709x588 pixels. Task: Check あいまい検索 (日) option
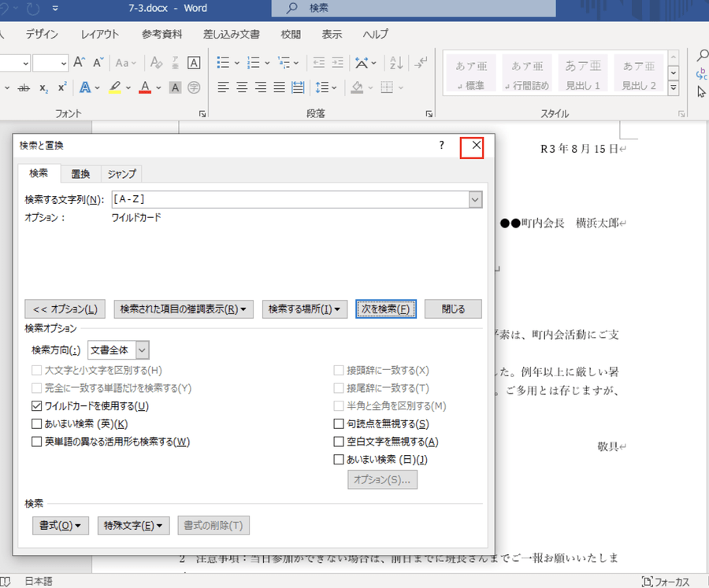click(338, 460)
